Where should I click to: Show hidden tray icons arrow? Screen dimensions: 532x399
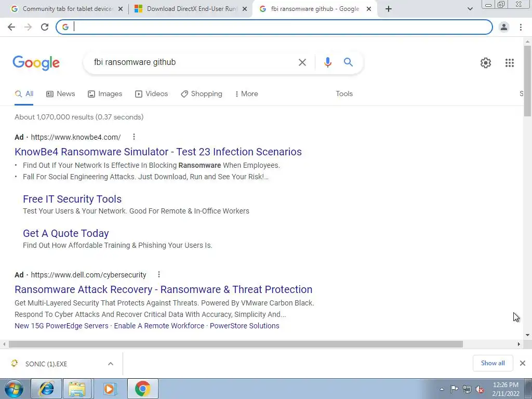pyautogui.click(x=442, y=389)
